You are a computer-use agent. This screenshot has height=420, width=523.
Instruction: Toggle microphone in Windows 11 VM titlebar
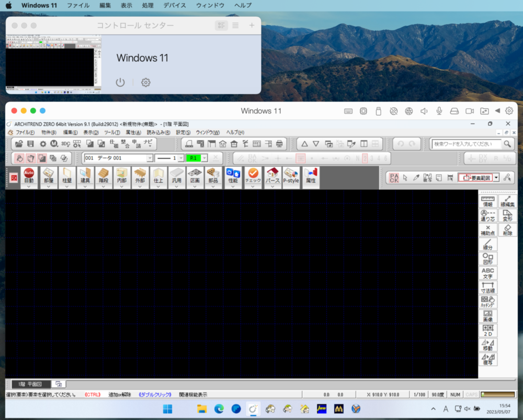pos(439,111)
